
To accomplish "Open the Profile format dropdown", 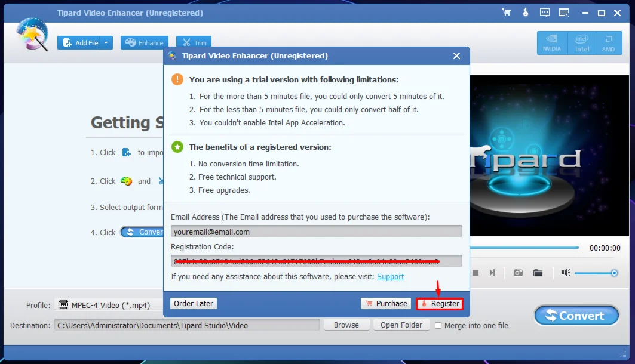I will tap(108, 305).
